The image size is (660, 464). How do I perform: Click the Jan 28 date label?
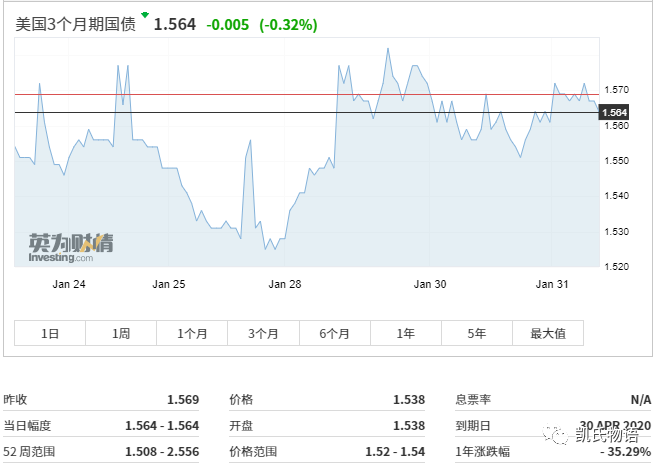(285, 284)
